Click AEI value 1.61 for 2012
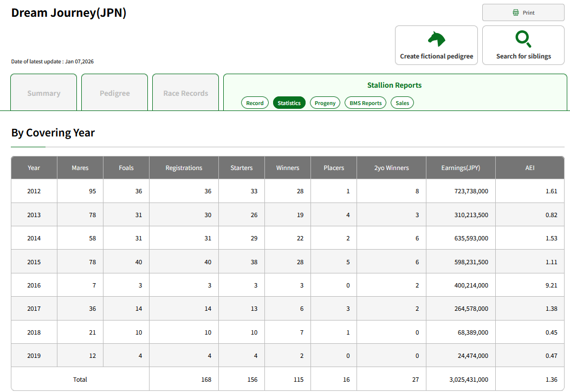The height and width of the screenshot is (392, 570). [x=551, y=191]
